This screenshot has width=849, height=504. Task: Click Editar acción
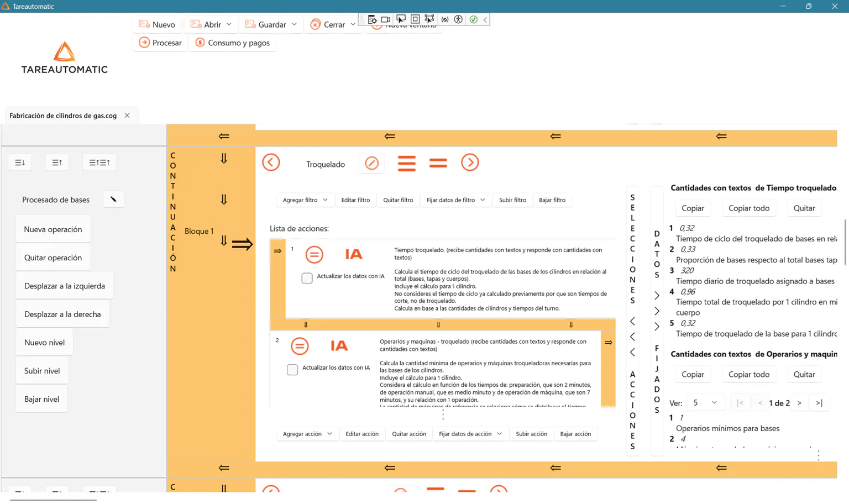point(362,434)
